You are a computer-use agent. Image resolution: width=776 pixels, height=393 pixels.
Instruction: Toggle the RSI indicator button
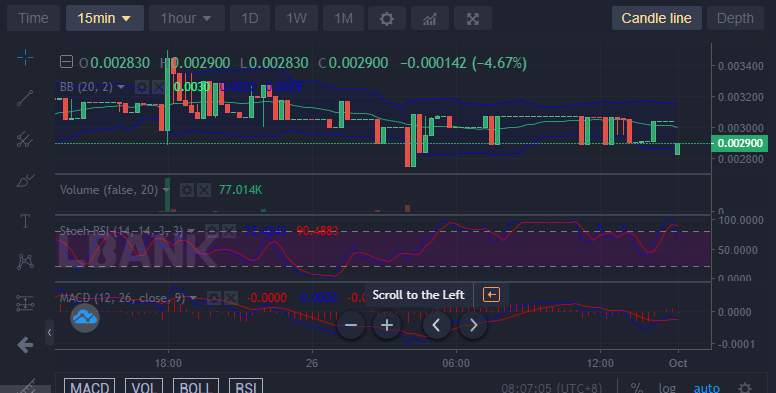pos(246,387)
